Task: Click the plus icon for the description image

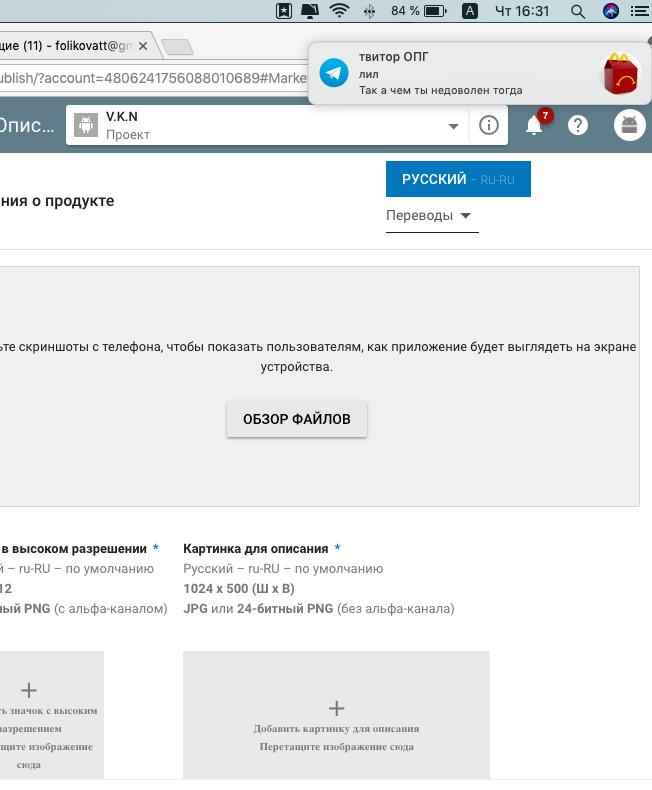Action: pos(336,708)
